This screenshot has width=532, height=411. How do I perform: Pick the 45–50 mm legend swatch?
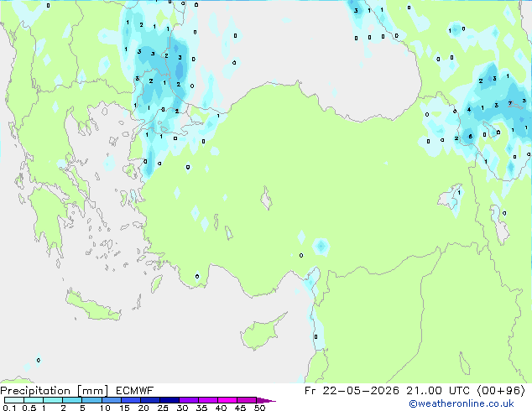(247, 400)
